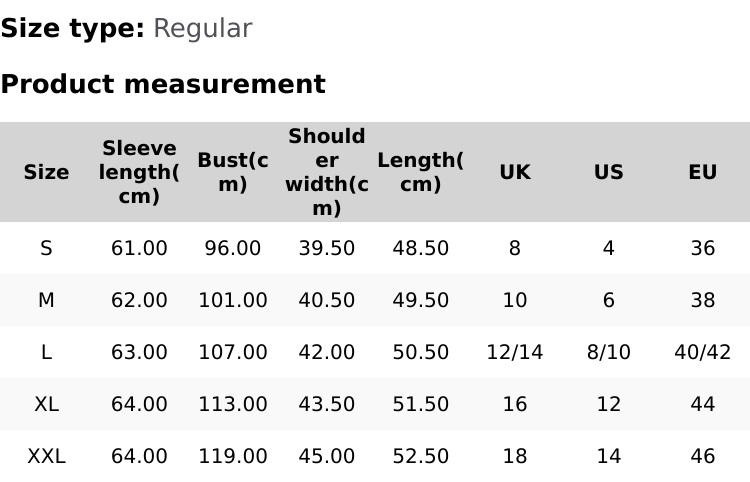Select the 52.50 length cell
Screen dimensions: 750x482
[420, 456]
